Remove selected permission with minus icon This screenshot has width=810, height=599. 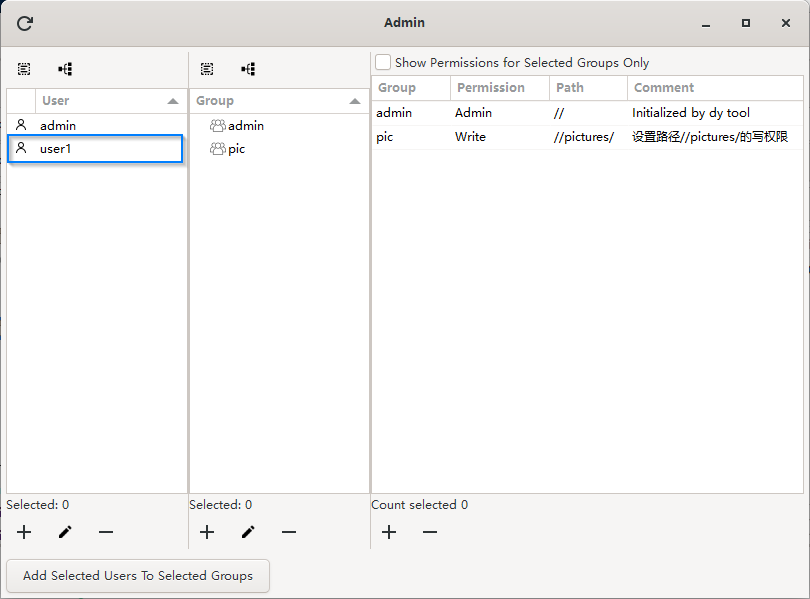(x=430, y=532)
